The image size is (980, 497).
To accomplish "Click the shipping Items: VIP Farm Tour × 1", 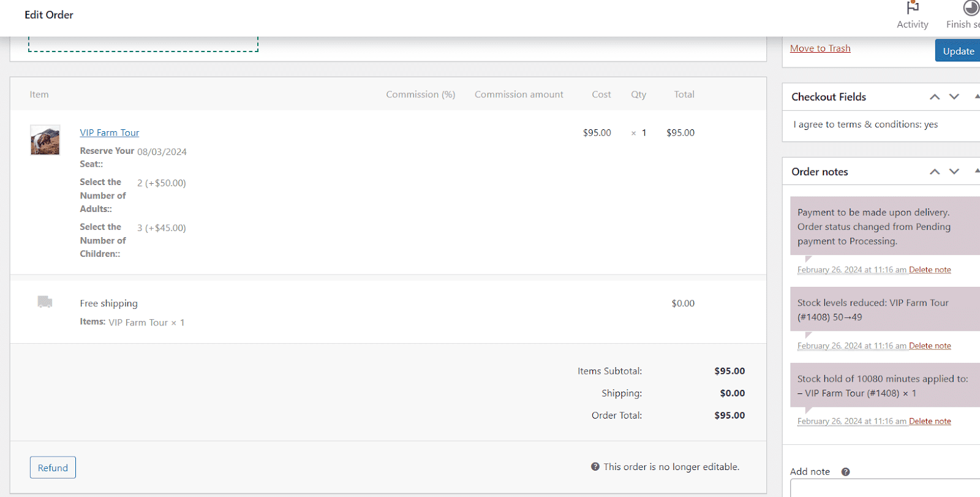I will [132, 322].
